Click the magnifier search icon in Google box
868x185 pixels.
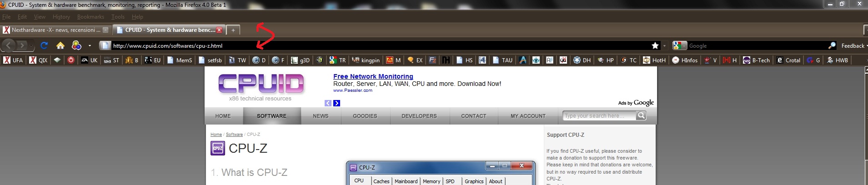coord(832,45)
